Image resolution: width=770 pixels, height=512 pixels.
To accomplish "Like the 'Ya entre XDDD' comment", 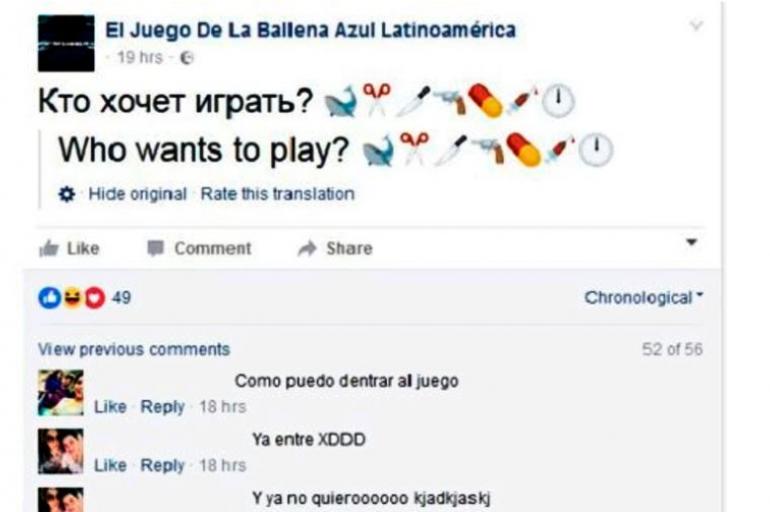I will point(110,465).
